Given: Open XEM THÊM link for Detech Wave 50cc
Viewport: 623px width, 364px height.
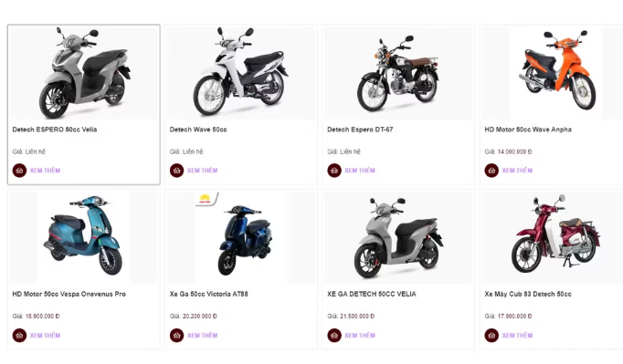Looking at the screenshot, I should point(202,171).
